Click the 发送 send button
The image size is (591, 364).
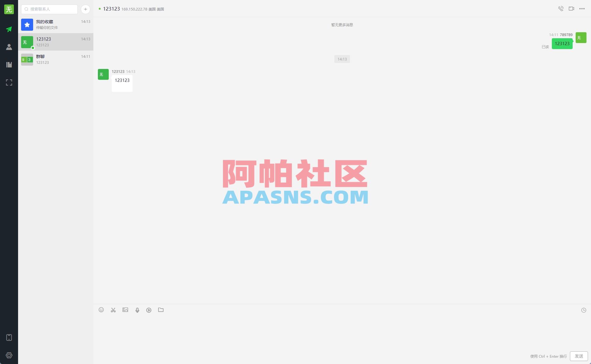579,356
